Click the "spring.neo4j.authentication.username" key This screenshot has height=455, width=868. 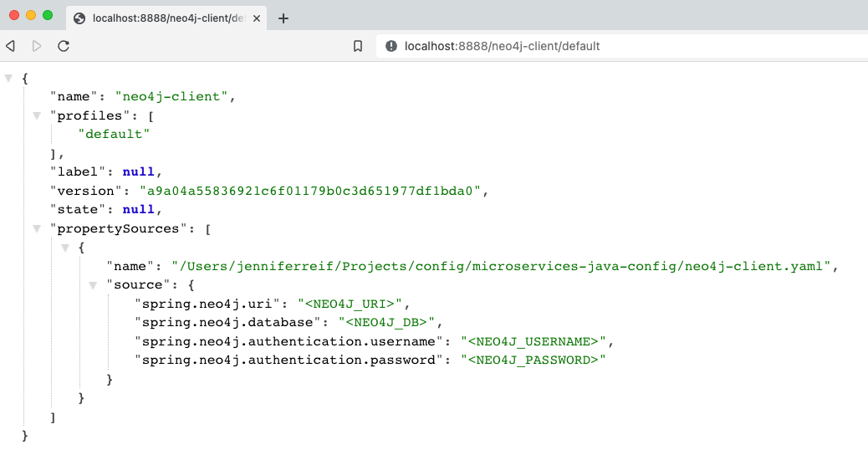pyautogui.click(x=288, y=341)
